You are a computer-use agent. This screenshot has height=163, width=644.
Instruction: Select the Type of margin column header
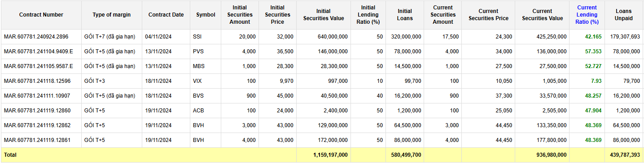tap(112, 15)
